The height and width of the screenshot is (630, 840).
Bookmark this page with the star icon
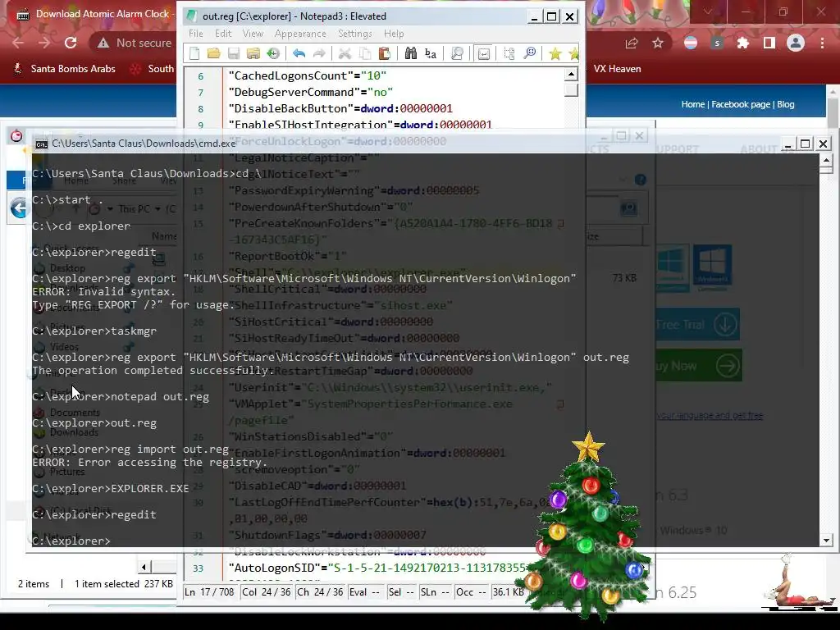pyautogui.click(x=658, y=43)
